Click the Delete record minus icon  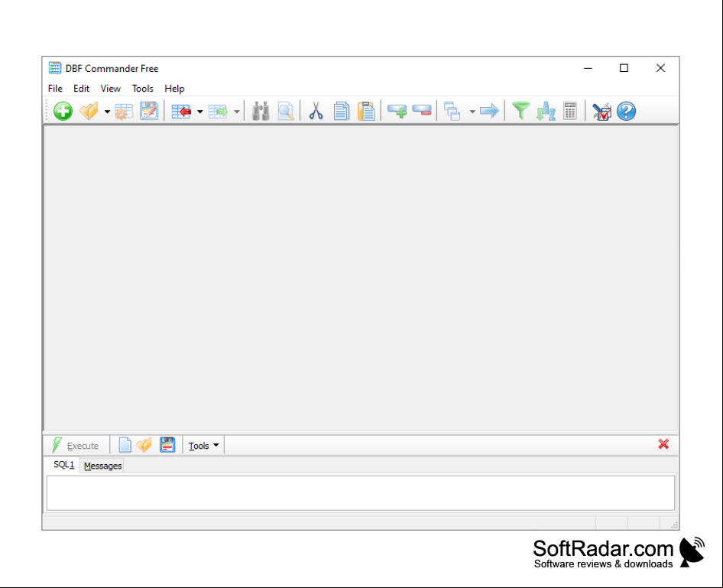(422, 111)
